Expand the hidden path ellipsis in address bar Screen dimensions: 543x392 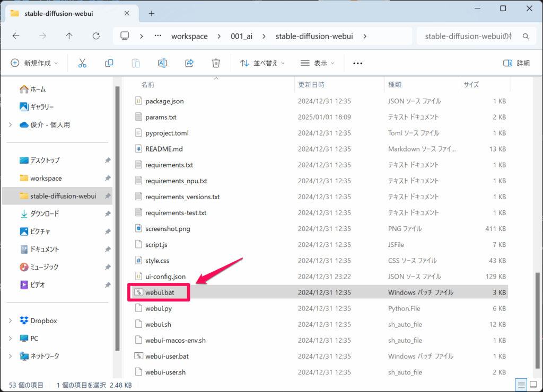[158, 36]
